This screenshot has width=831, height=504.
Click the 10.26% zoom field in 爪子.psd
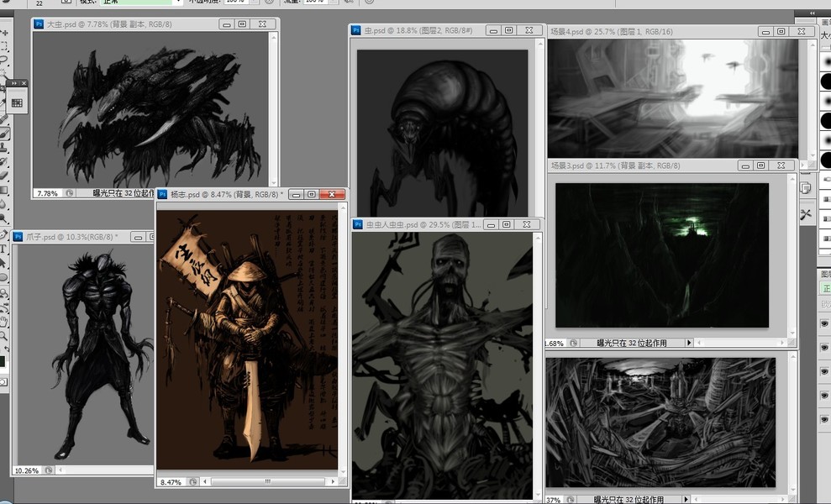[x=27, y=470]
